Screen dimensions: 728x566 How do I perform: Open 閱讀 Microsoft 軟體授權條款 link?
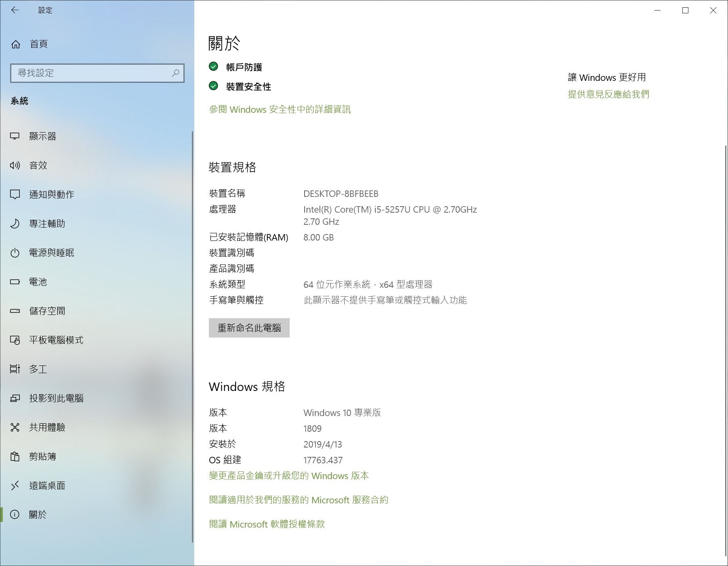[x=267, y=524]
